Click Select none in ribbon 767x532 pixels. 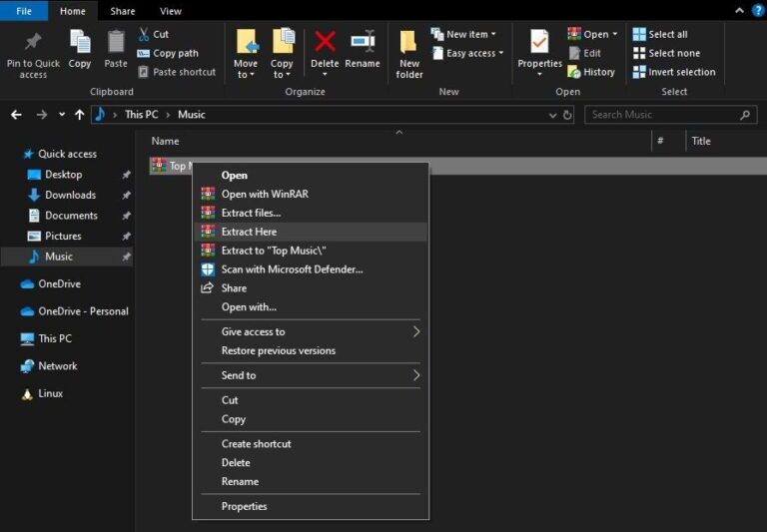666,53
